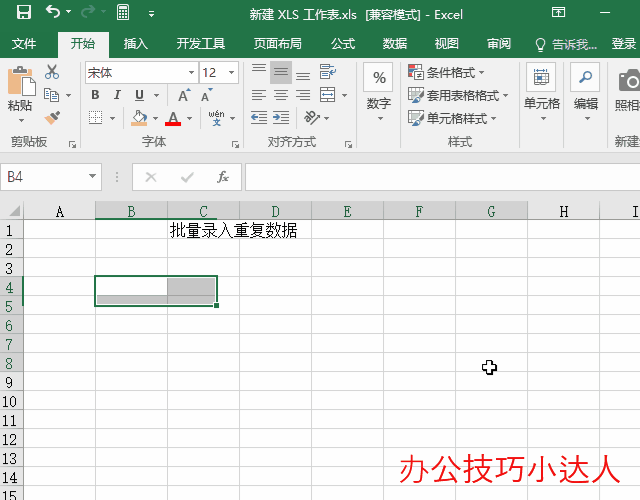
Task: Toggle middle vertical alignment
Action: click(281, 72)
